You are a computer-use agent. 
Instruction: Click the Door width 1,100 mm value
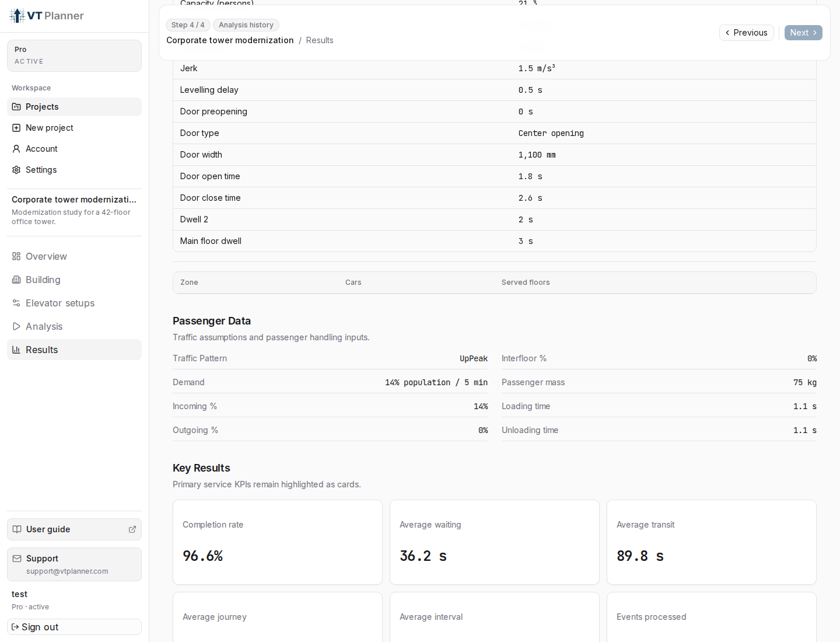pos(537,155)
